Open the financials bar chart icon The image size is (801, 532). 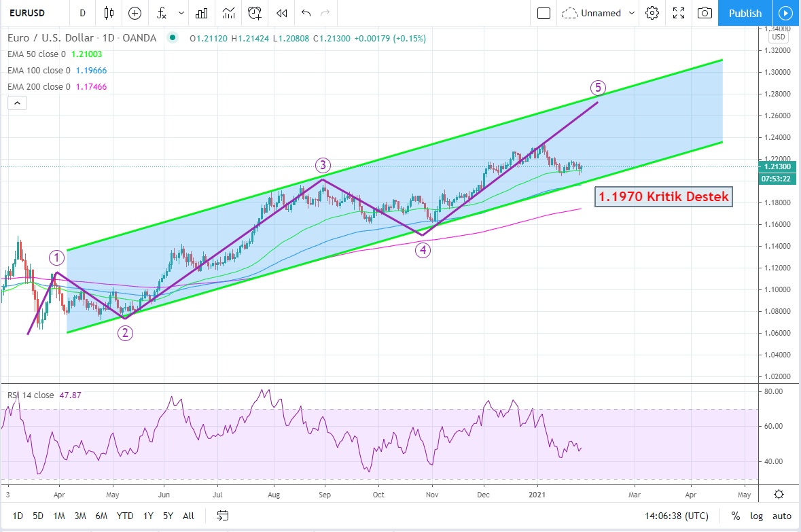202,13
